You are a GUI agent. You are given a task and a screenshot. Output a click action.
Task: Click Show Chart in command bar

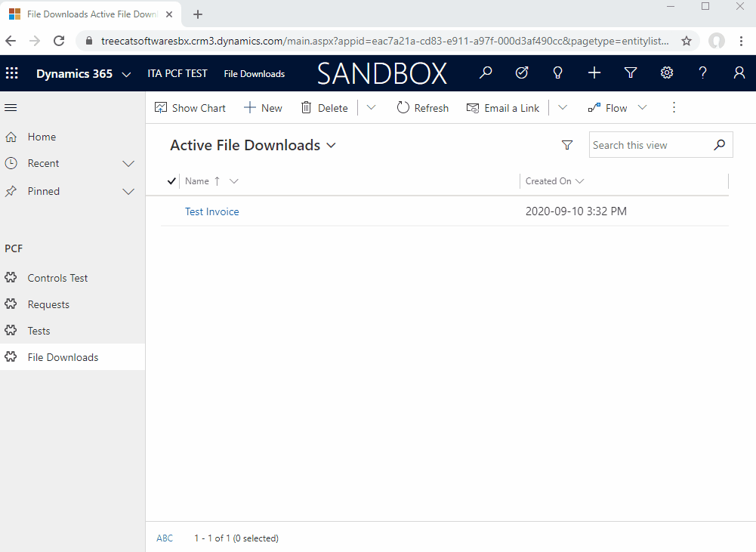pyautogui.click(x=190, y=108)
